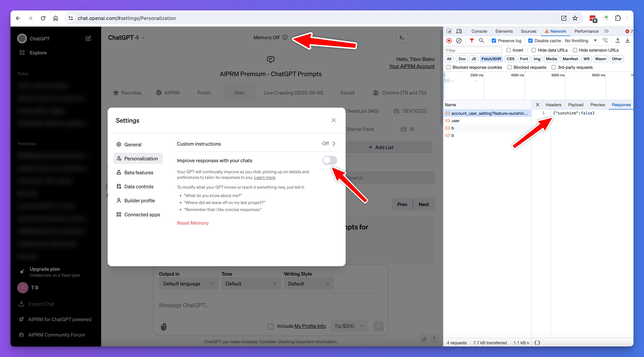The image size is (644, 357).
Task: Switch to DevTools Console tab
Action: point(479,31)
